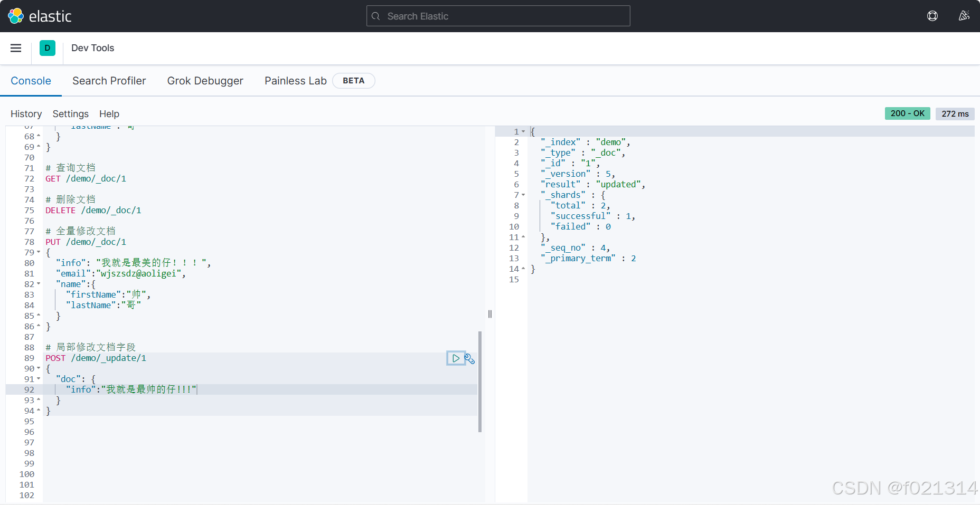980x505 pixels.
Task: Open the Painless Lab tab
Action: pyautogui.click(x=296, y=81)
